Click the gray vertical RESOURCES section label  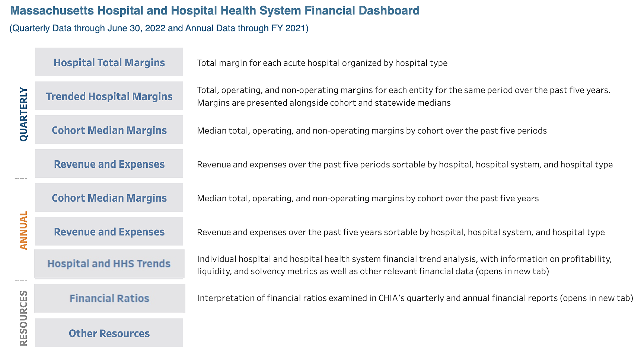click(x=23, y=318)
